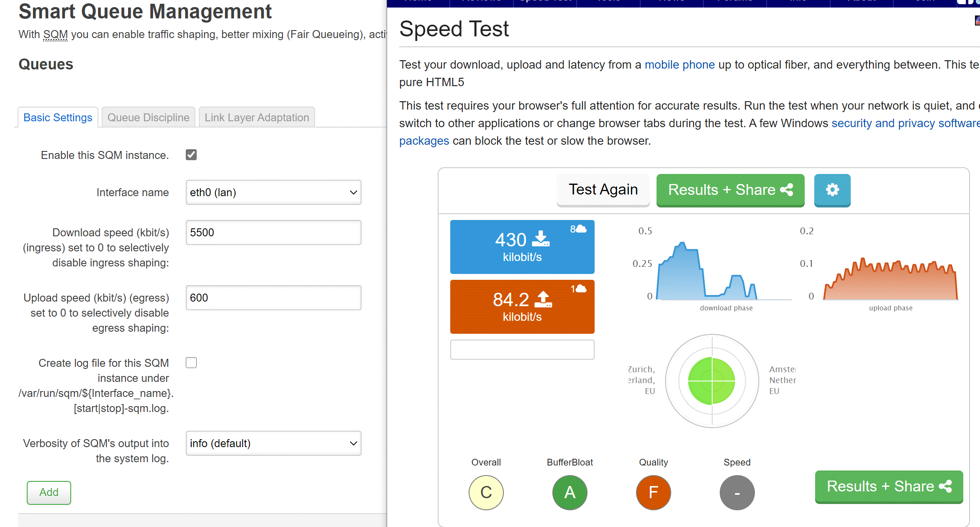Click the Download speed 5500 field
Screen dimensions: 980x527
[273, 233]
